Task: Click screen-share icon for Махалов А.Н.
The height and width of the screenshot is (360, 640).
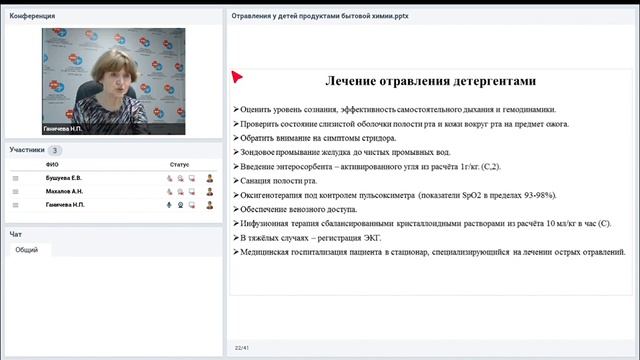Action: tap(192, 192)
